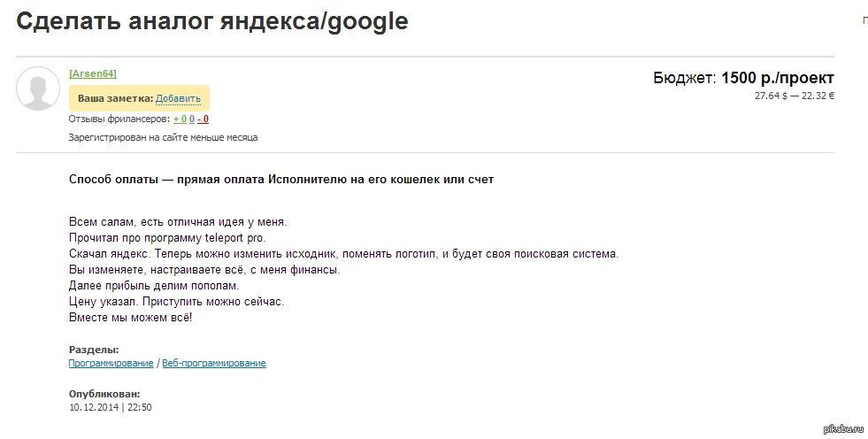Screen dimensions: 868x439
Task: Click the default user avatar image
Action: click(x=38, y=89)
